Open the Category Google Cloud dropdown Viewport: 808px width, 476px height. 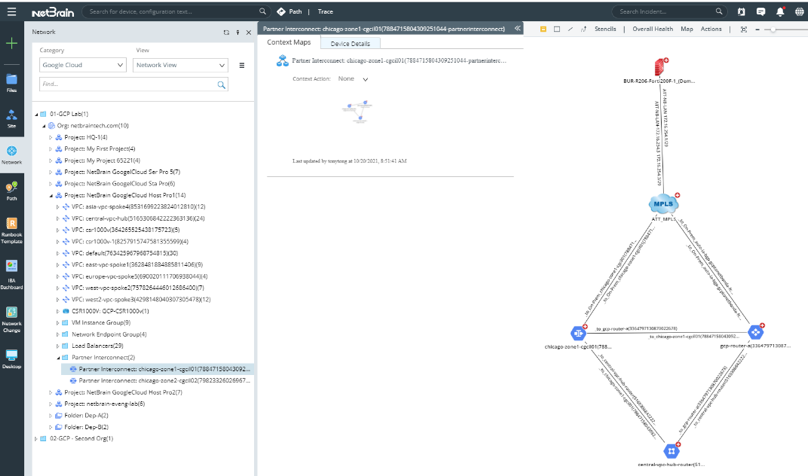[82, 65]
